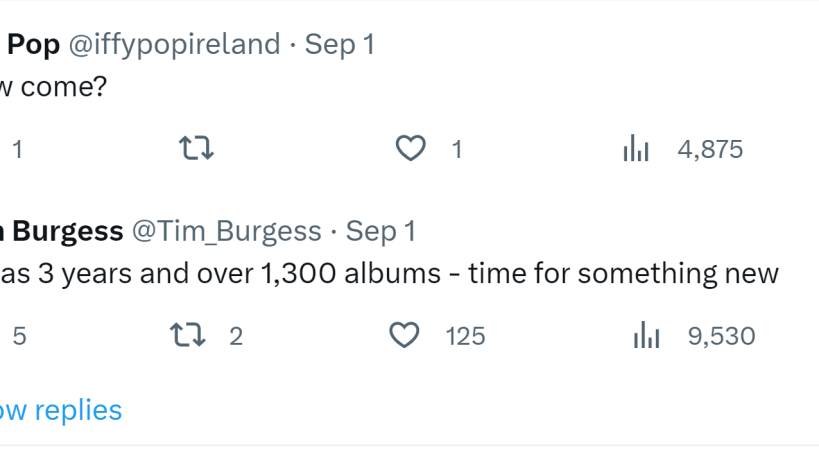Image resolution: width=819 pixels, height=452 pixels.
Task: Open @Tim_Burgess profile handle
Action: click(227, 231)
